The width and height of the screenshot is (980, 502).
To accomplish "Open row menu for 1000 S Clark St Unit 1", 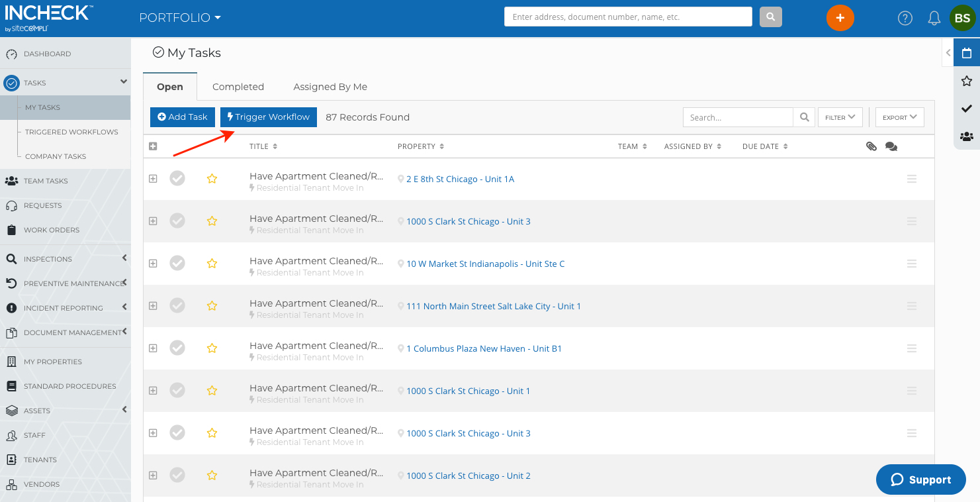I will point(912,391).
